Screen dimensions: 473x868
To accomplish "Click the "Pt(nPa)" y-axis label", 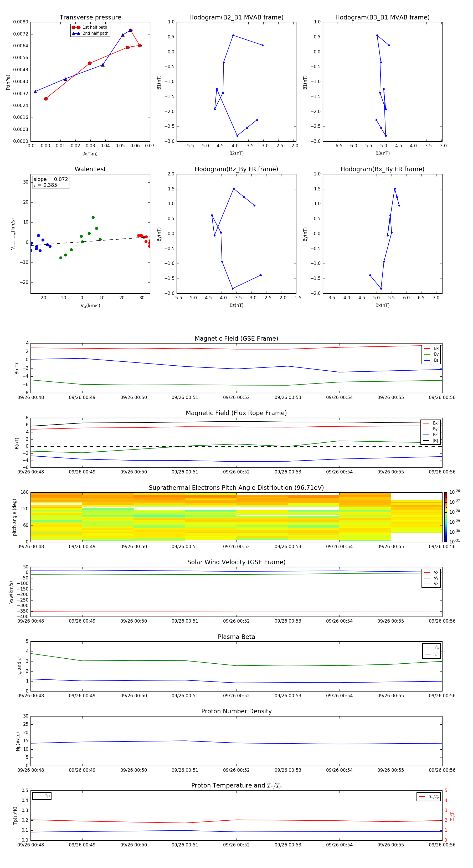I will click(x=8, y=82).
